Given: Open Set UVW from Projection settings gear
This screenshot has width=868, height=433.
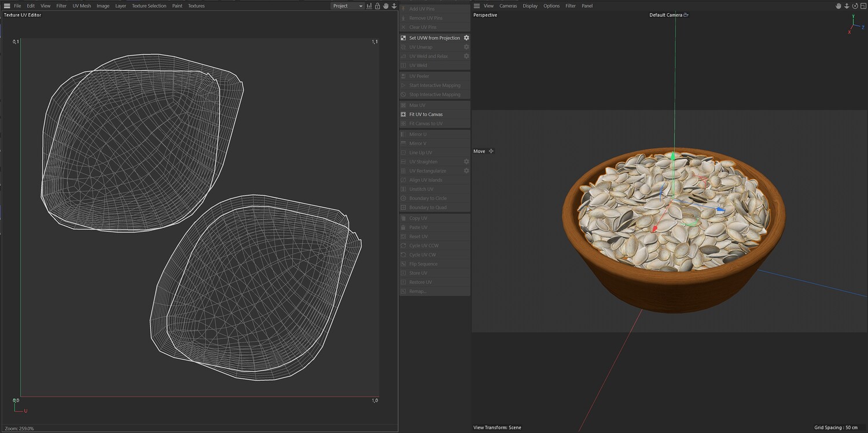Looking at the screenshot, I should [466, 38].
